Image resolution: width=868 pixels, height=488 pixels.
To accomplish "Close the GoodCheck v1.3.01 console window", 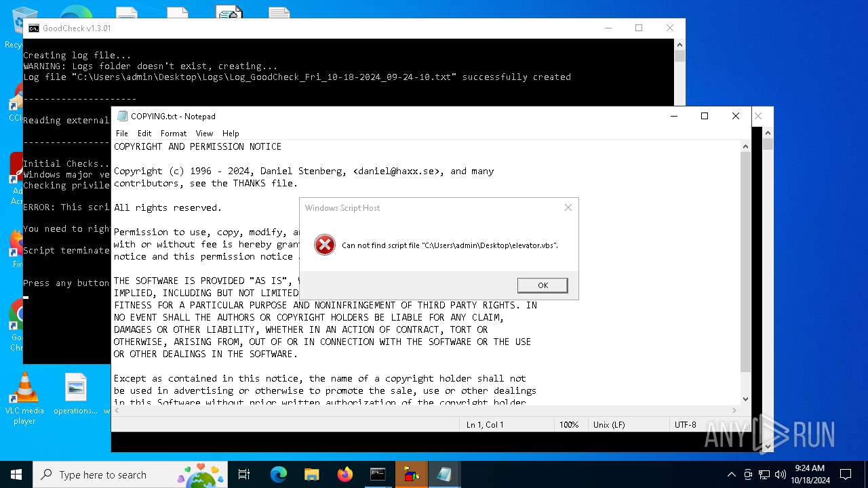I will point(670,28).
